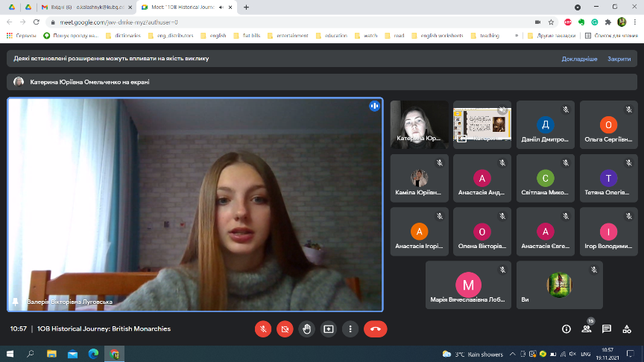Bookmark this page with the star icon

(x=551, y=22)
